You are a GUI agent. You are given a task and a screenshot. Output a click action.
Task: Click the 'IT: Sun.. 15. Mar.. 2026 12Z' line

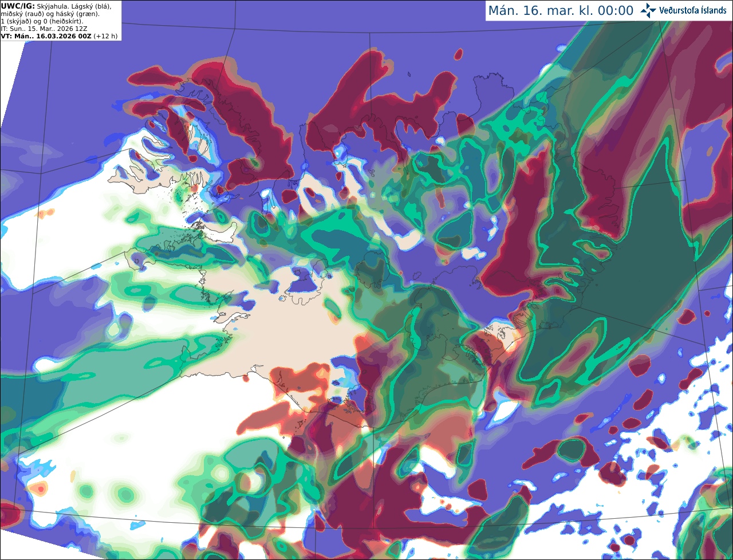tap(44, 29)
